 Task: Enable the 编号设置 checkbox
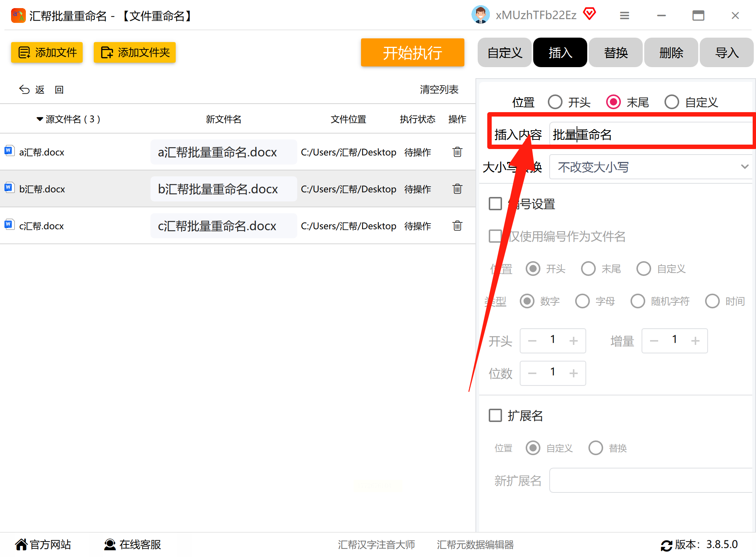click(x=495, y=204)
